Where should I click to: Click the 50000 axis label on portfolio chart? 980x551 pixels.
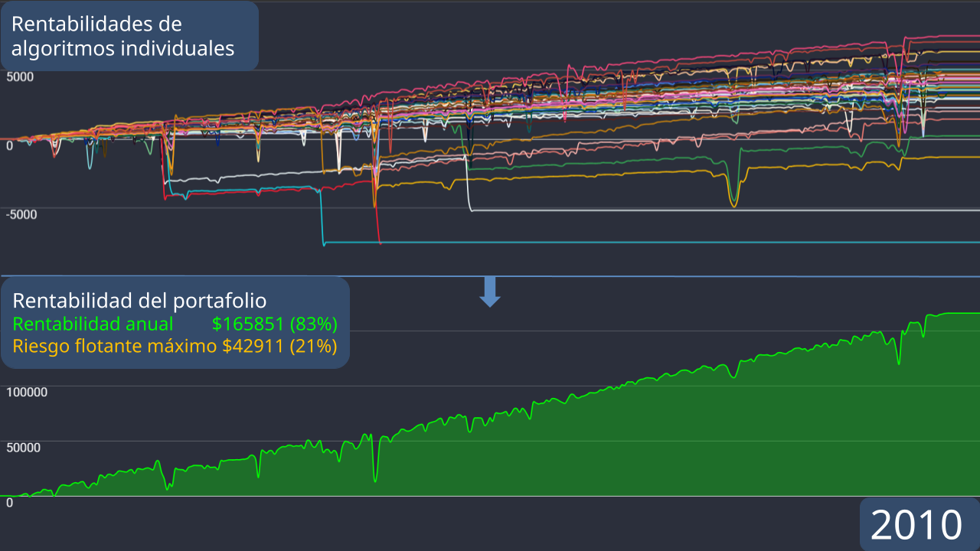[x=24, y=448]
